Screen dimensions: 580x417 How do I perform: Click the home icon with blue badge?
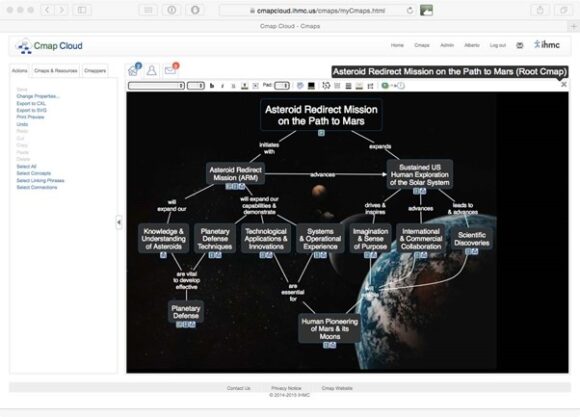[x=134, y=69]
